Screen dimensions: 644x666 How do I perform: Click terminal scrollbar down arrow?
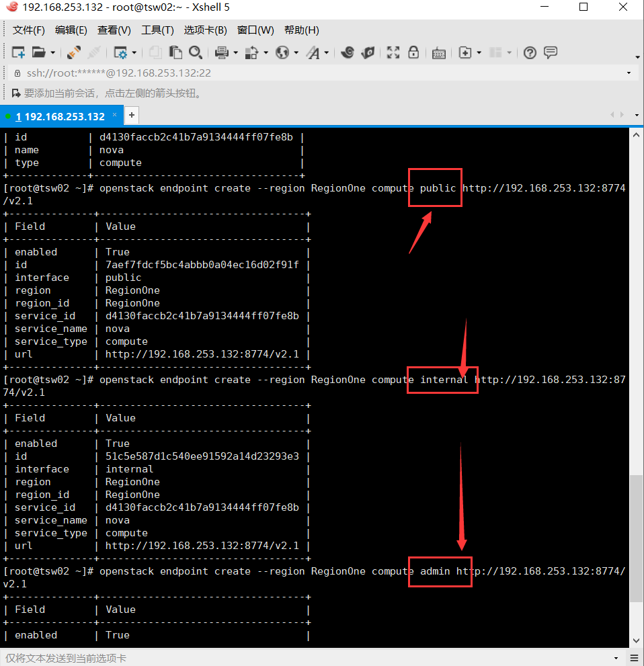click(636, 640)
